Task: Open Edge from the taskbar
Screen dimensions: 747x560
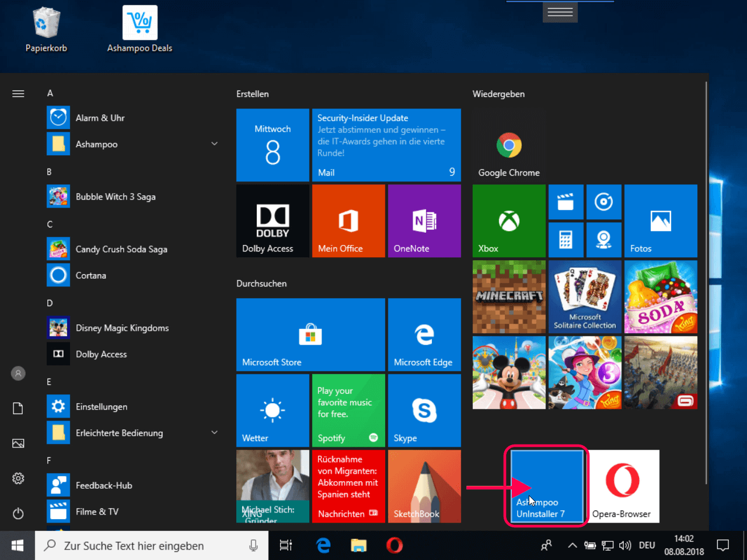Action: point(323,545)
